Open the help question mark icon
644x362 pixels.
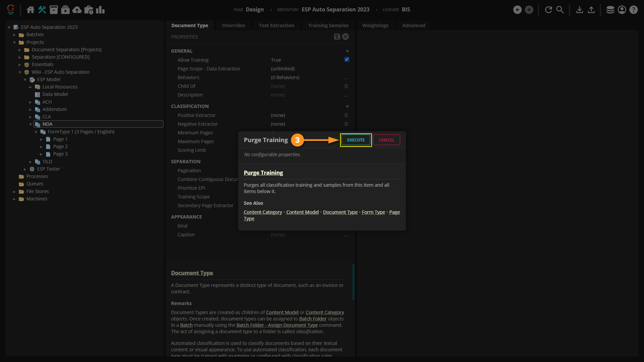click(633, 10)
